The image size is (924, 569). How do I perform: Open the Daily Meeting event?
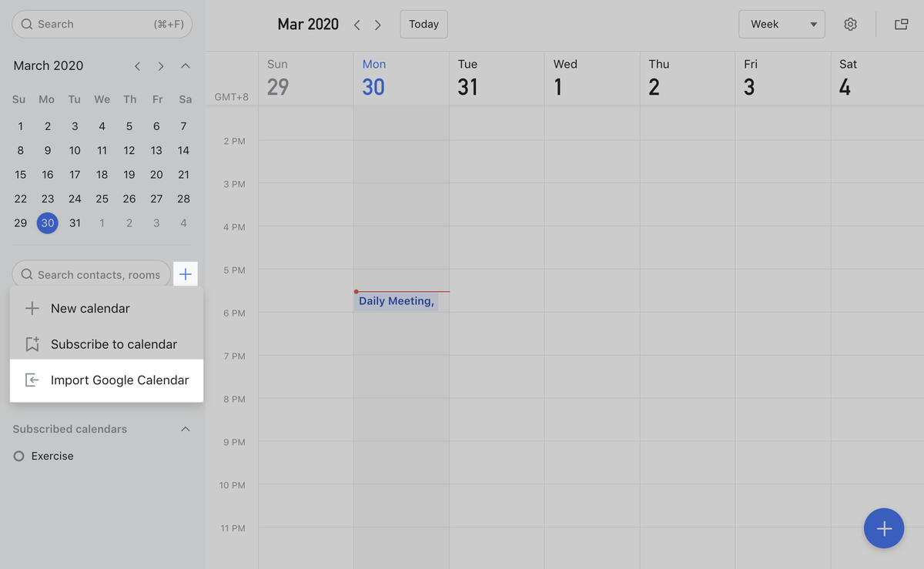pyautogui.click(x=397, y=301)
